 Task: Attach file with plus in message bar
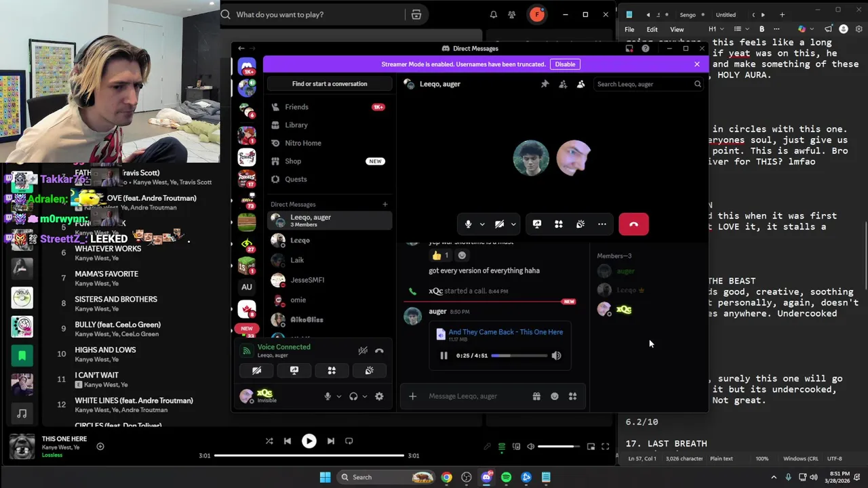pos(412,396)
